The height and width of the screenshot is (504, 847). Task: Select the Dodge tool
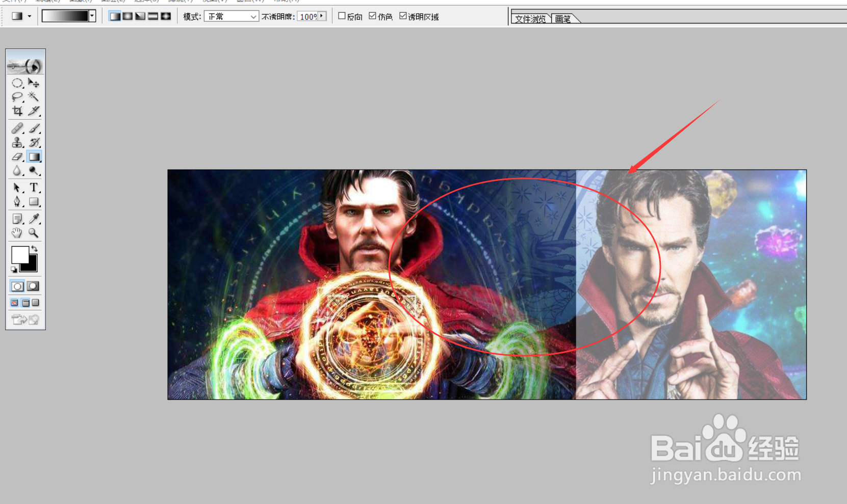(34, 171)
